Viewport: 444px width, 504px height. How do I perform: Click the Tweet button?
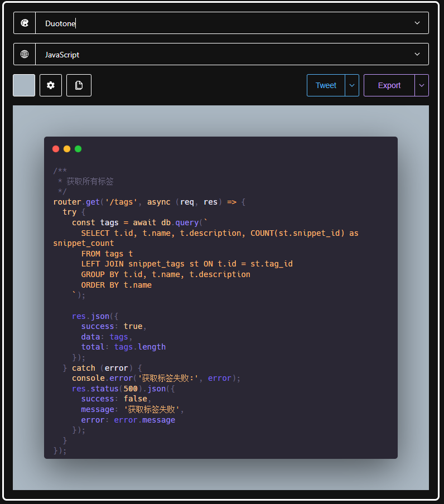point(326,85)
